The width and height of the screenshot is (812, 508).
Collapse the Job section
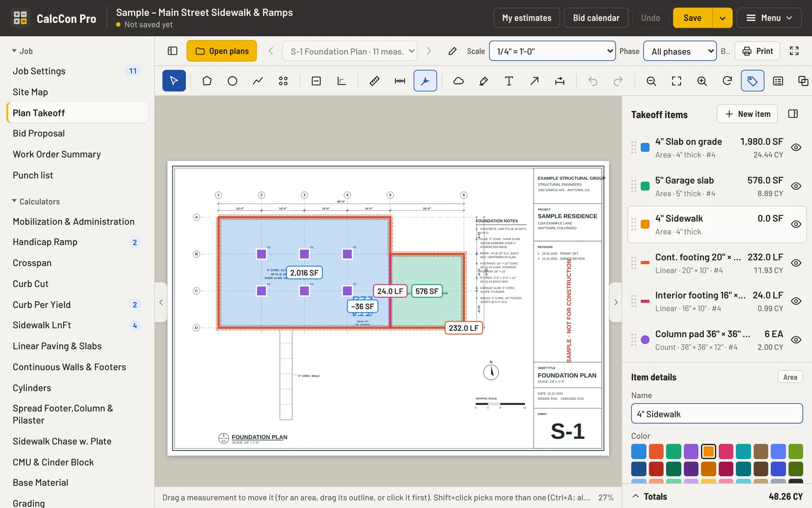click(22, 51)
